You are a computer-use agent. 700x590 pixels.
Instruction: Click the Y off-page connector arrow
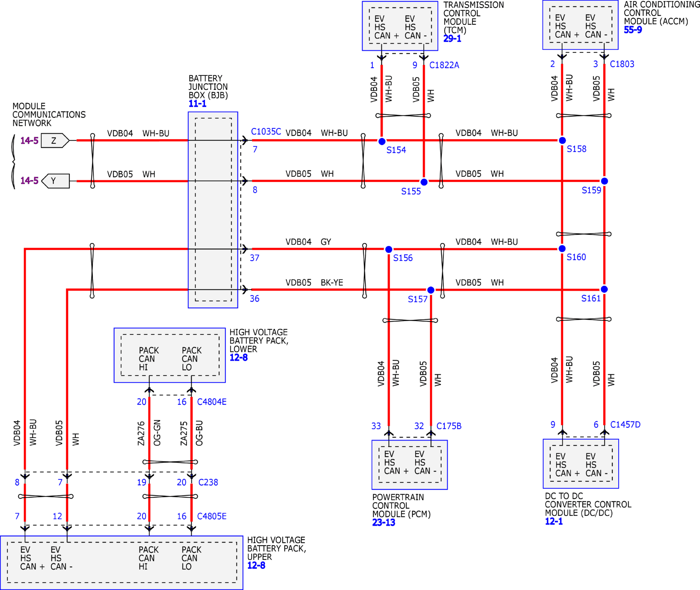coord(55,181)
